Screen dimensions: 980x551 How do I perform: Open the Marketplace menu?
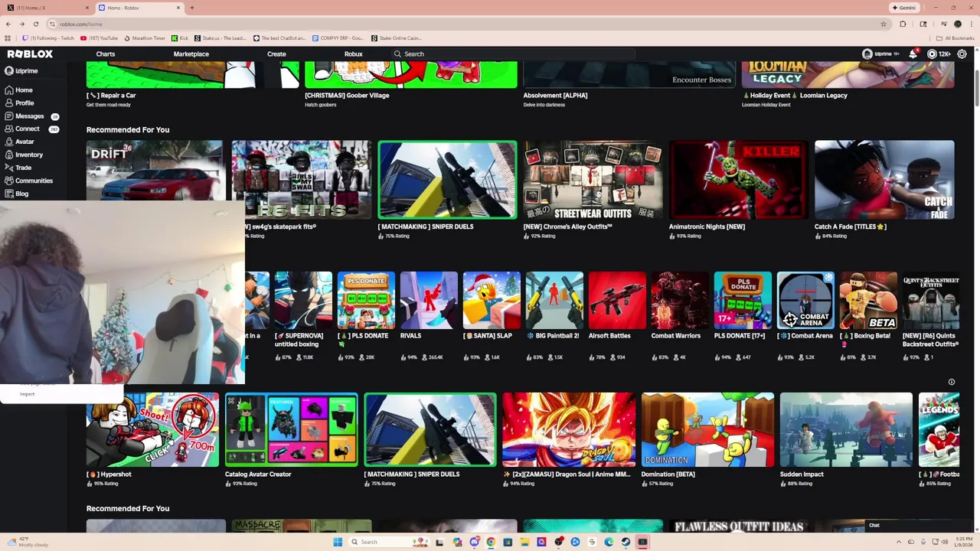point(191,54)
